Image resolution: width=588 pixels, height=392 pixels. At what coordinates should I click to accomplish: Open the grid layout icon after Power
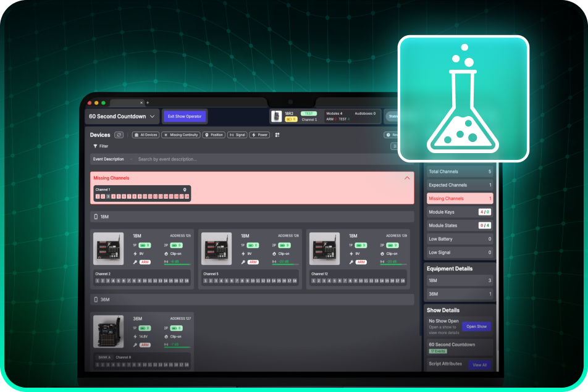click(277, 135)
